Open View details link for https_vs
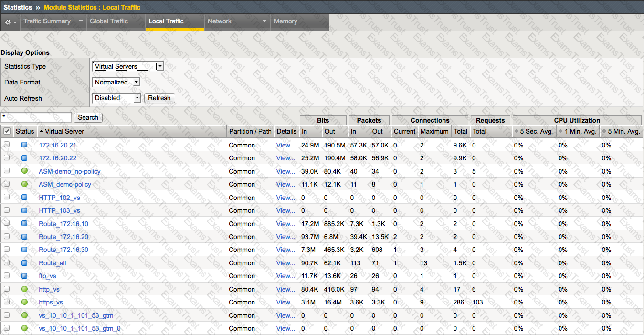 click(x=285, y=302)
